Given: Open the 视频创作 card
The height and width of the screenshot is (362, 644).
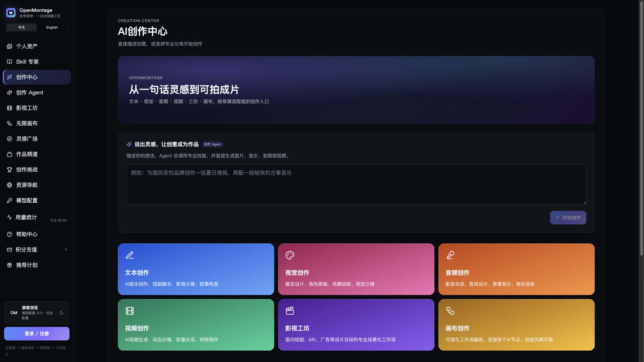Looking at the screenshot, I should tap(196, 325).
